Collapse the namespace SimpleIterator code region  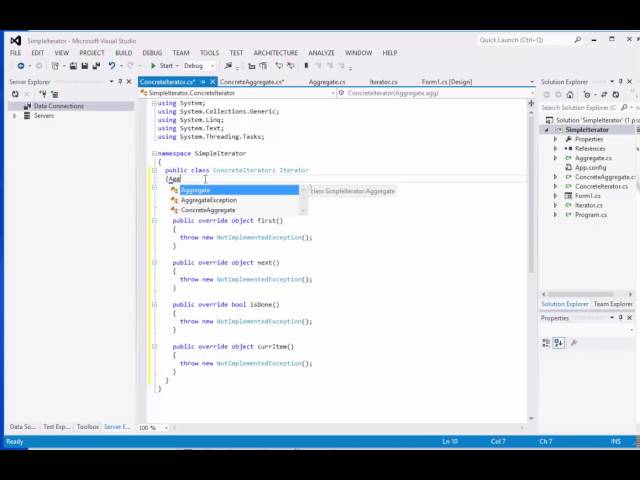click(x=154, y=153)
